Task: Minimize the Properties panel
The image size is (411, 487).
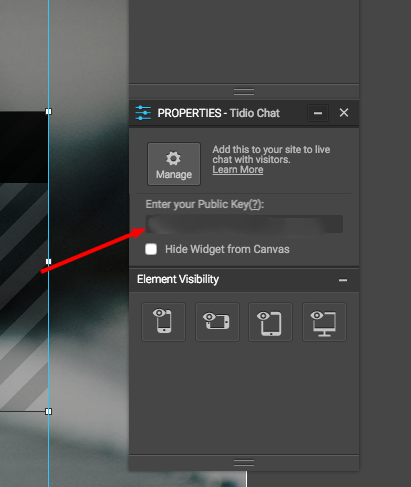Action: [318, 113]
